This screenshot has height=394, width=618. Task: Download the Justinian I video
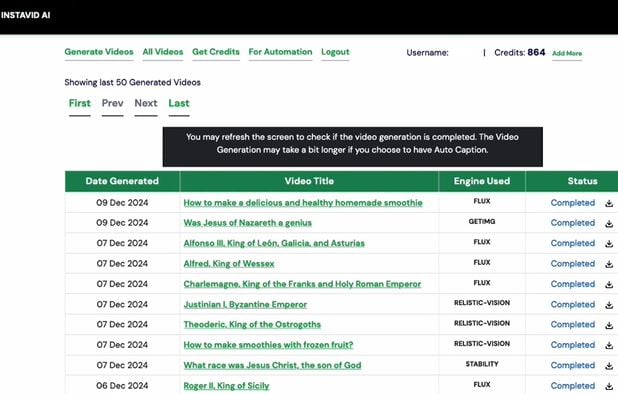[x=609, y=305]
